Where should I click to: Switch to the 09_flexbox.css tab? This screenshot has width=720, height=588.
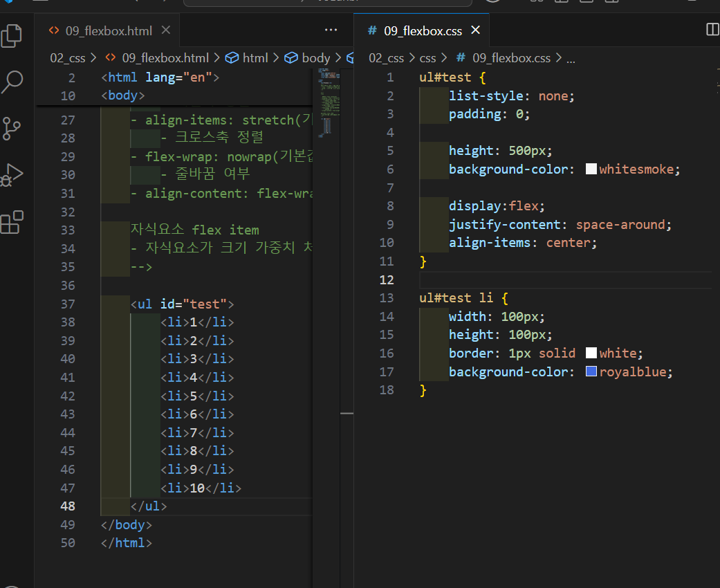tap(423, 30)
